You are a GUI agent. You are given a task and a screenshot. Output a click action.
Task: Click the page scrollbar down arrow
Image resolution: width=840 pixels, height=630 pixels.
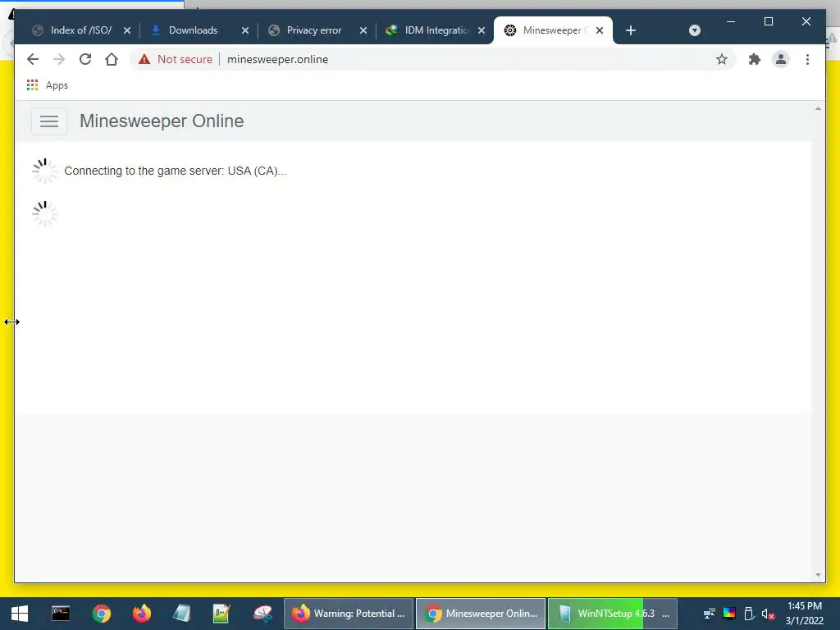pyautogui.click(x=818, y=575)
